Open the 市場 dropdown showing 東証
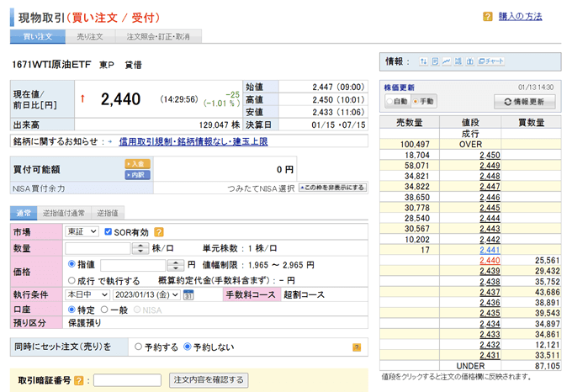The image size is (572, 392). pos(82,231)
